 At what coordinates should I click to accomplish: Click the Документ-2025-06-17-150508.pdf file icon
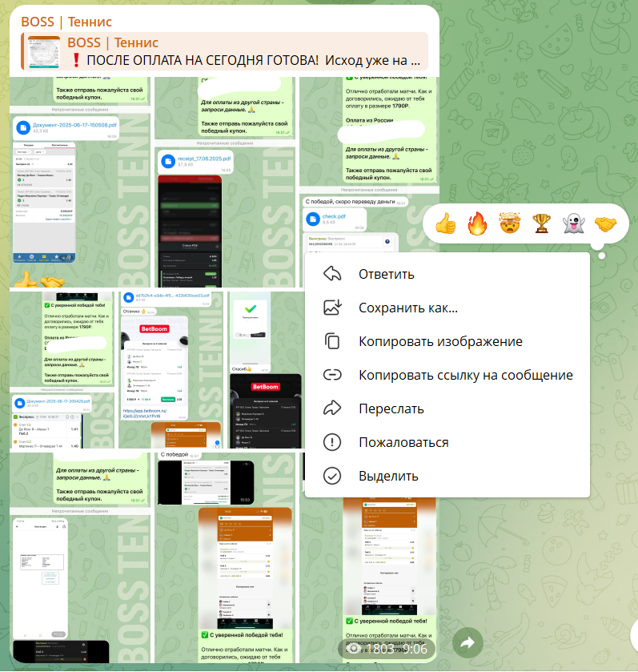pyautogui.click(x=22, y=127)
